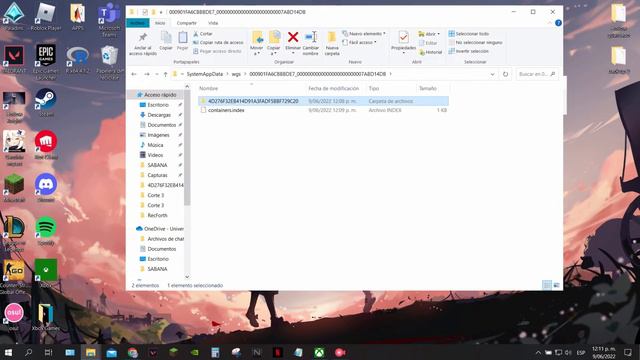
Task: Open Videos in sidebar
Action: pos(155,155)
